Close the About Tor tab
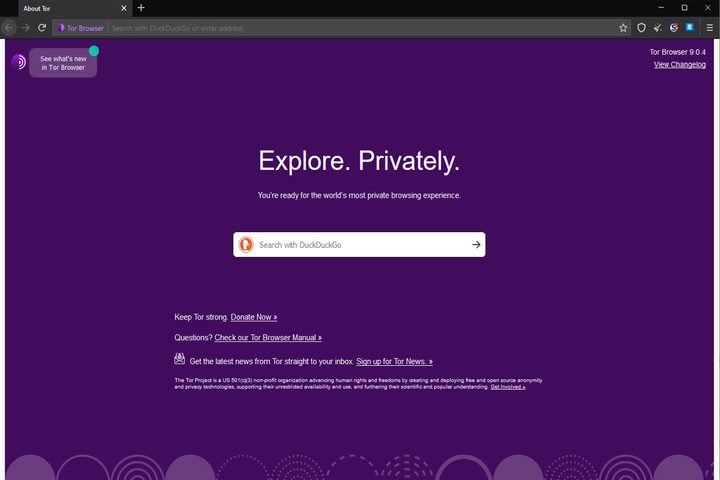720x480 pixels. point(124,8)
